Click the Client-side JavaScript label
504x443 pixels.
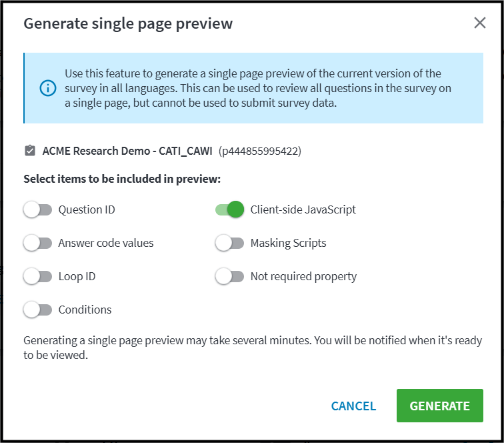[303, 209]
